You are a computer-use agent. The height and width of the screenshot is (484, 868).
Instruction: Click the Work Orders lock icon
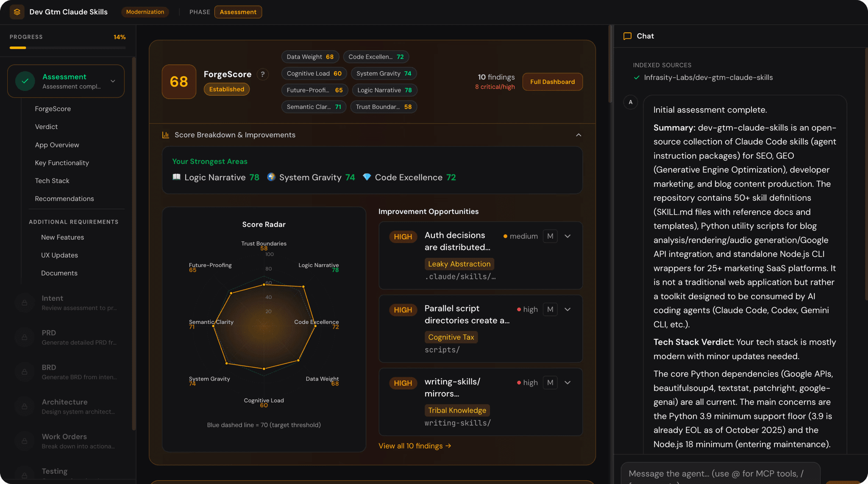tap(25, 441)
